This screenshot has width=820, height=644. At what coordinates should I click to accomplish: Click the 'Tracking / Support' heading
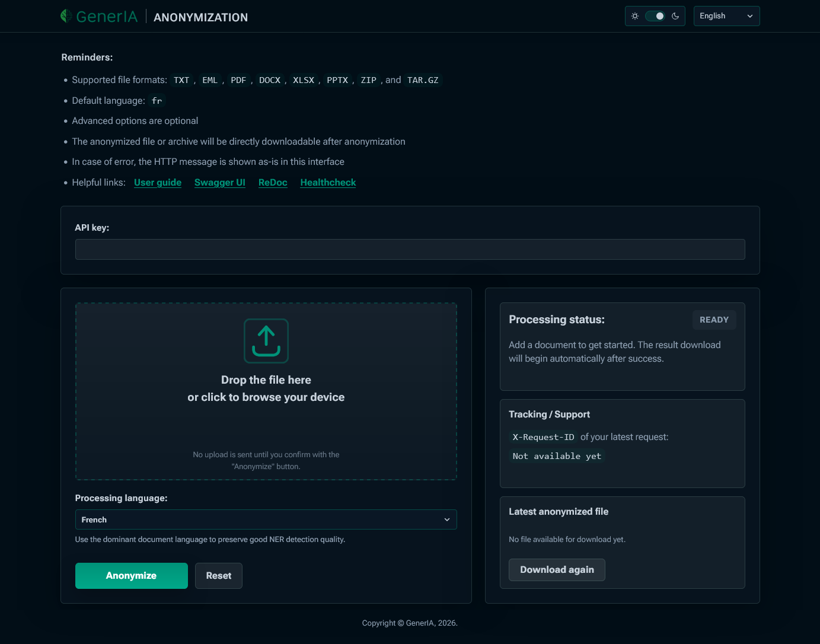tap(550, 415)
